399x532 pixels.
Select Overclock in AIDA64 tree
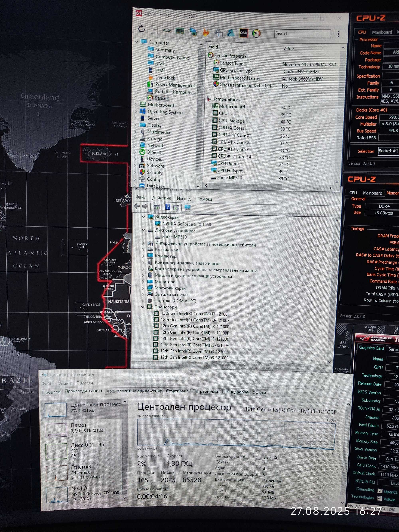(165, 78)
